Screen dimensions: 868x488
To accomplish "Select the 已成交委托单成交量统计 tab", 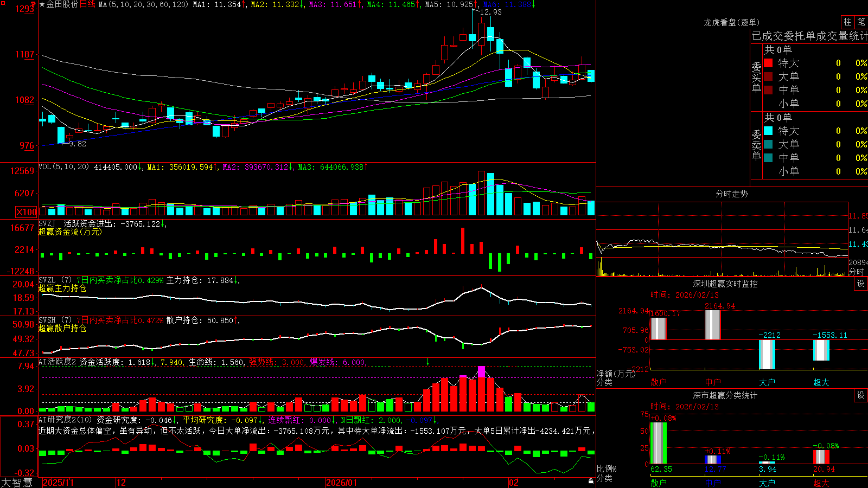I will [809, 36].
